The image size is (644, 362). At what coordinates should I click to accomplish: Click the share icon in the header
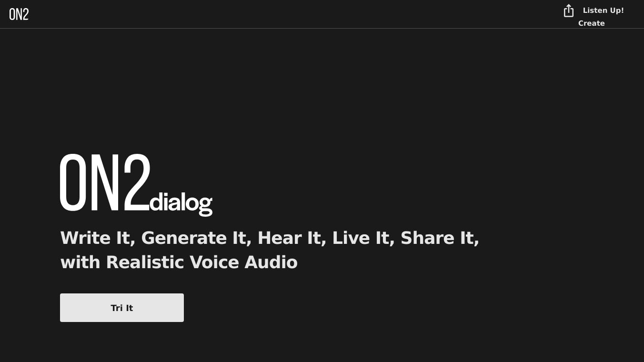click(x=568, y=11)
